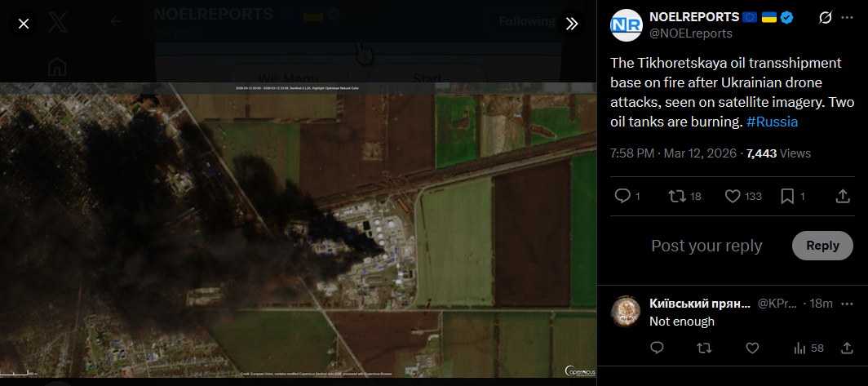Click the reply icon with 1 comment
Screen dimensions: 868x386
point(628,196)
